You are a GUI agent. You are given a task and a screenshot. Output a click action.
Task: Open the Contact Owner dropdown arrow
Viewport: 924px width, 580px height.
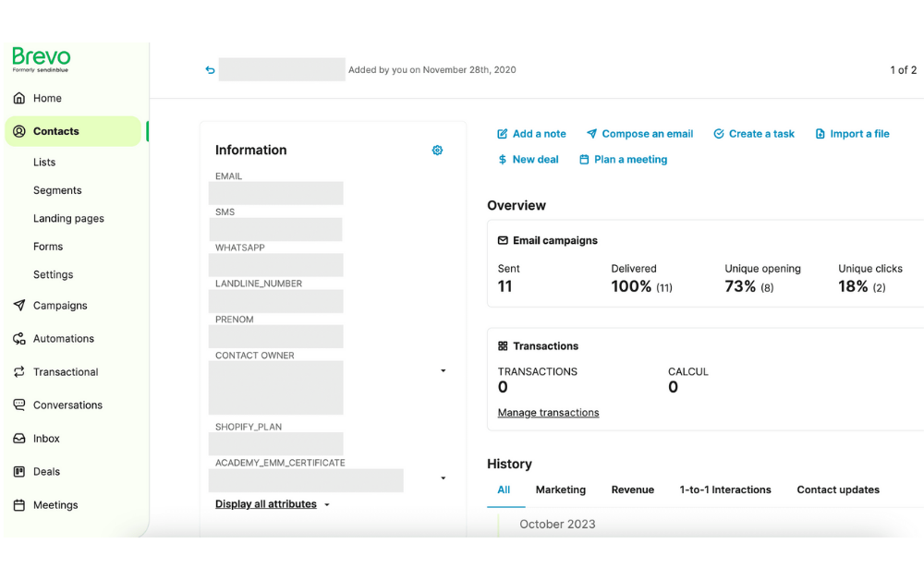click(x=444, y=371)
